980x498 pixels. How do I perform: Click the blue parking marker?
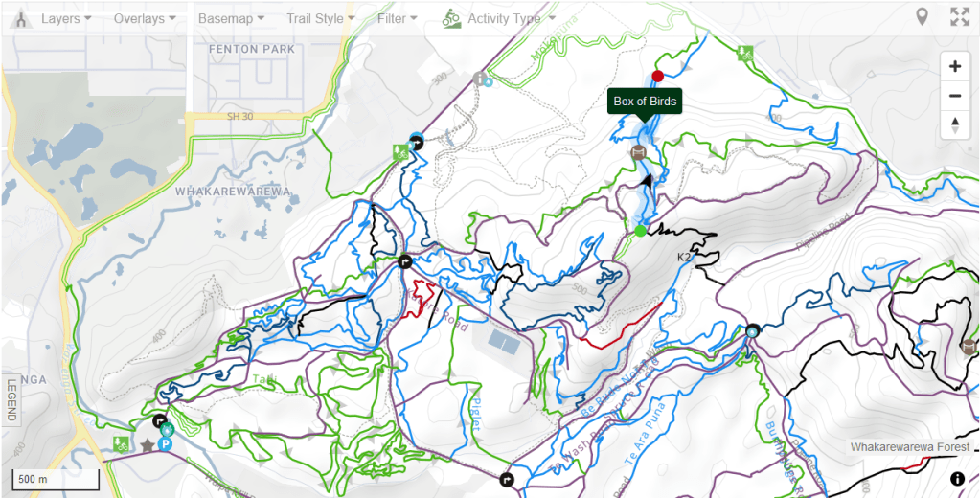(165, 444)
